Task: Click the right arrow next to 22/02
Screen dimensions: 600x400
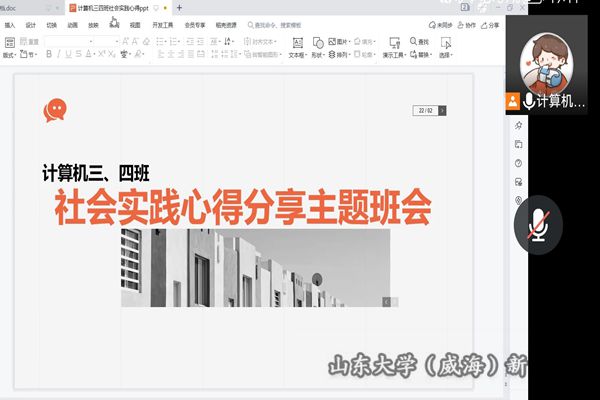Action: pyautogui.click(x=442, y=111)
